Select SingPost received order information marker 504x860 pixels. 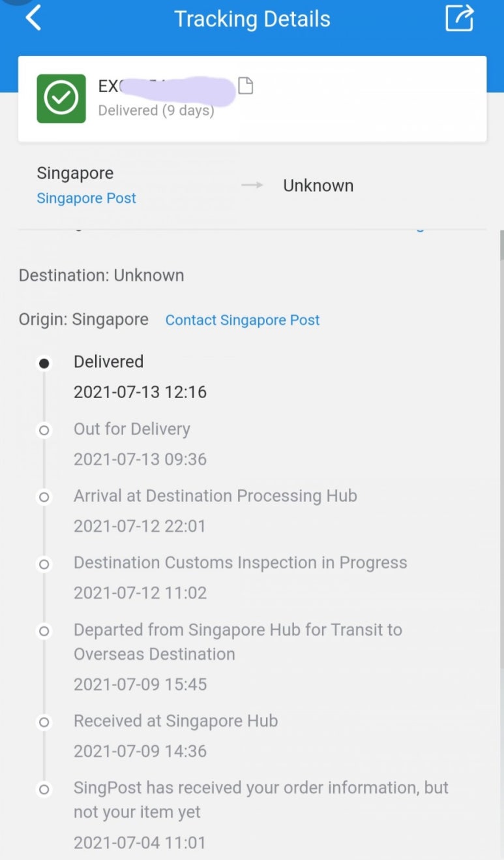tap(44, 790)
